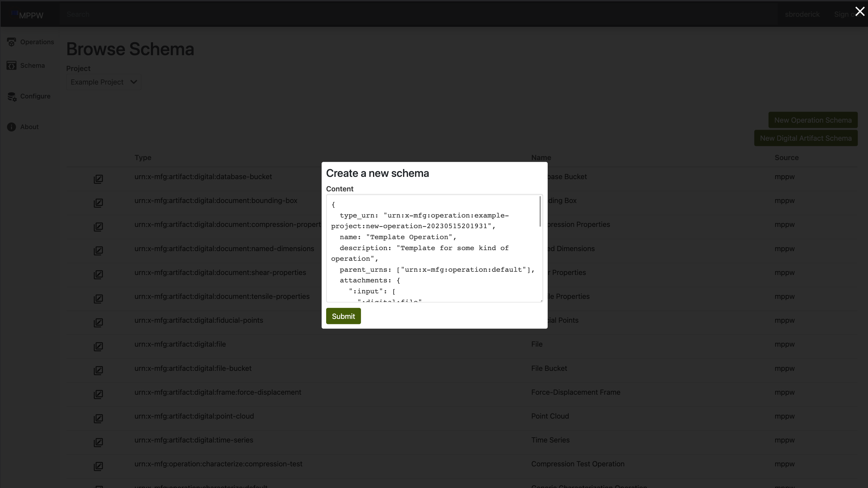868x488 pixels.
Task: Select urn:x-mfg:artifact:digital:point-cloud text
Action: pyautogui.click(x=194, y=416)
